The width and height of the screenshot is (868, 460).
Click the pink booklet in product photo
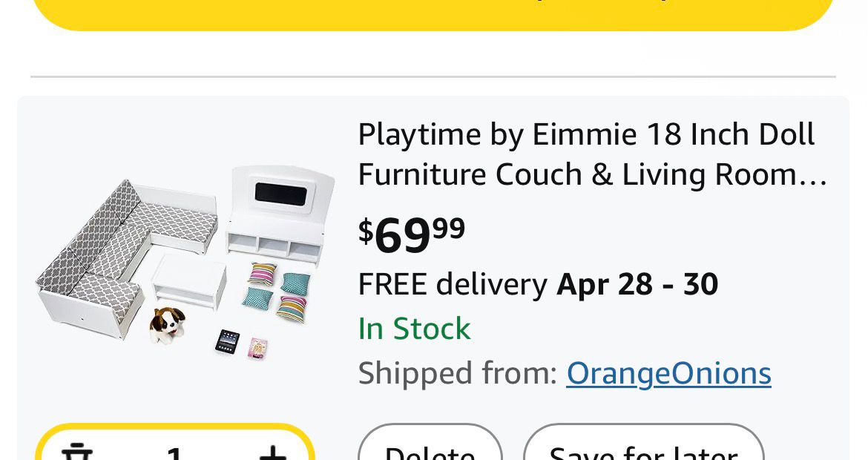point(258,347)
